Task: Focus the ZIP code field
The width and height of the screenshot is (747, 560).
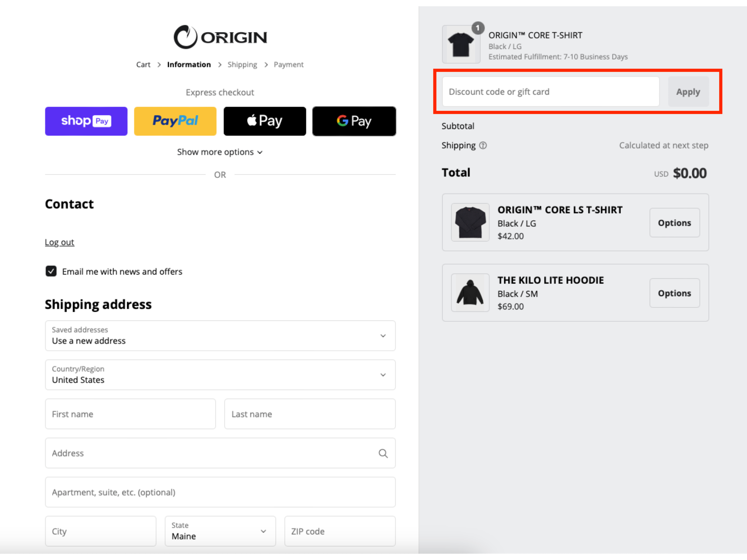Action: (x=340, y=531)
